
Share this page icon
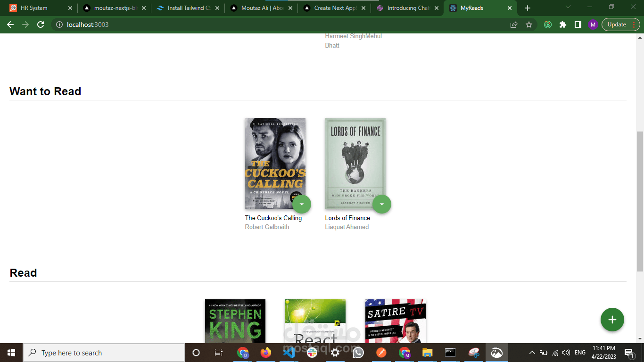[x=514, y=25]
